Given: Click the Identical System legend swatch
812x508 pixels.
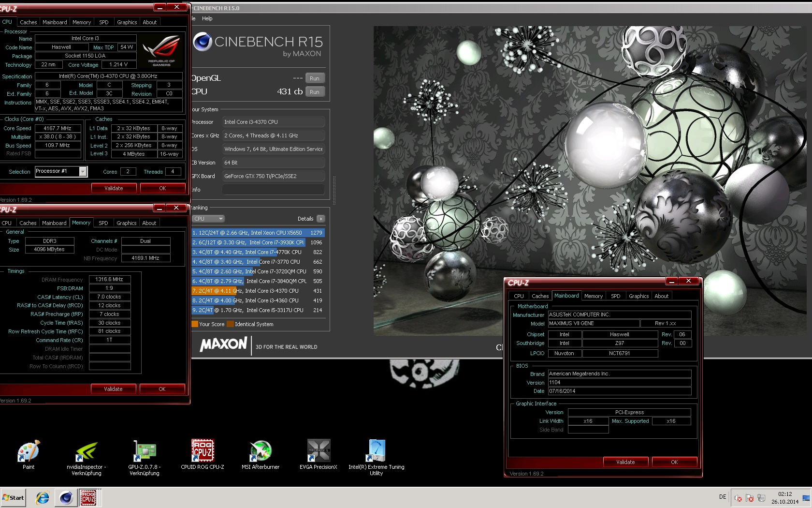Looking at the screenshot, I should pos(231,324).
